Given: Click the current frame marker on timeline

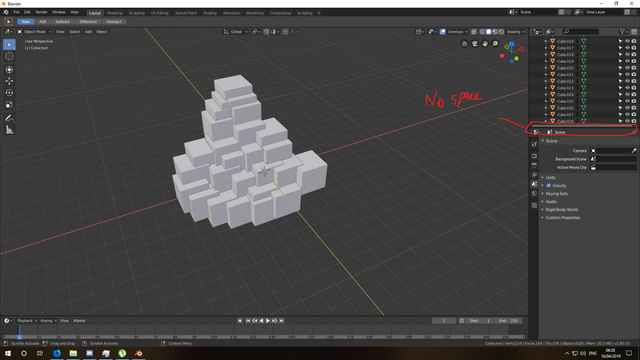Looking at the screenshot, I should pyautogui.click(x=19, y=337).
